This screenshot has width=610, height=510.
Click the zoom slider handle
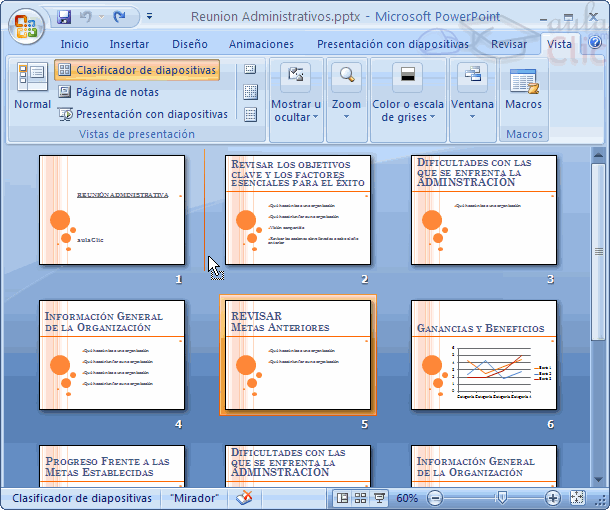[x=502, y=498]
